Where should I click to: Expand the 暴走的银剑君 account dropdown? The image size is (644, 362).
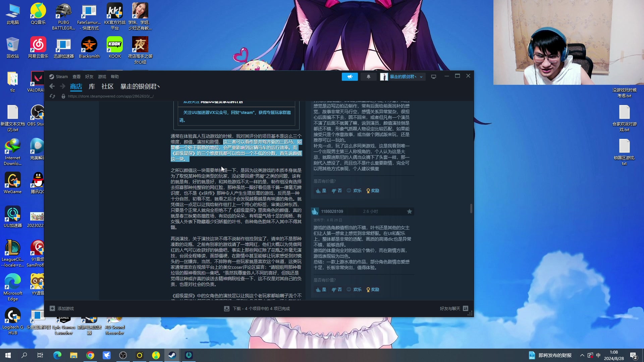(x=421, y=77)
